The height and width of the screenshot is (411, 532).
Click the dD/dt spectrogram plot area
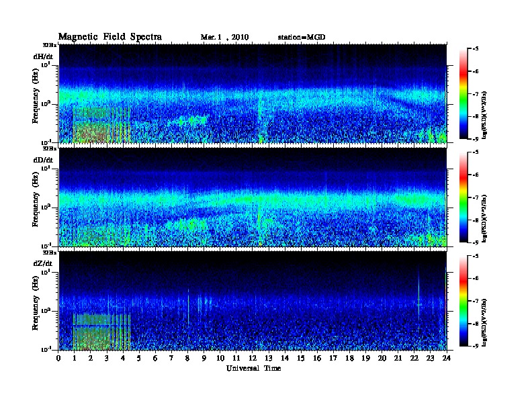[253, 197]
